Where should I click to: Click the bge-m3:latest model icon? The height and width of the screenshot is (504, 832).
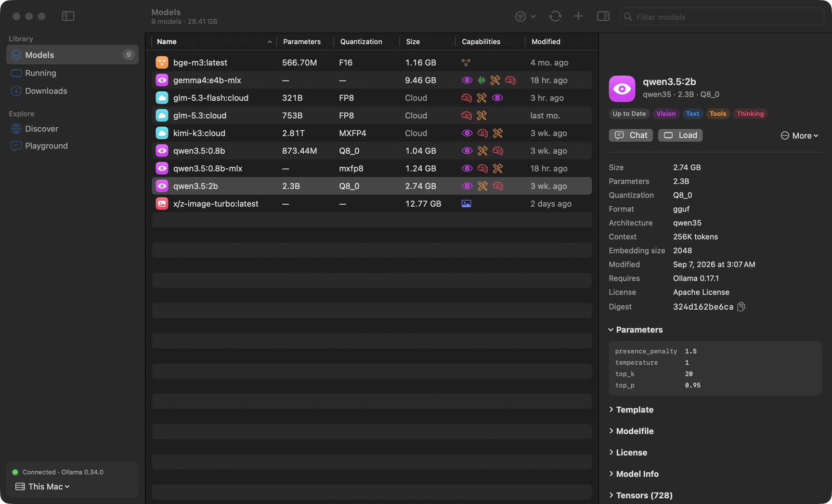pyautogui.click(x=162, y=62)
